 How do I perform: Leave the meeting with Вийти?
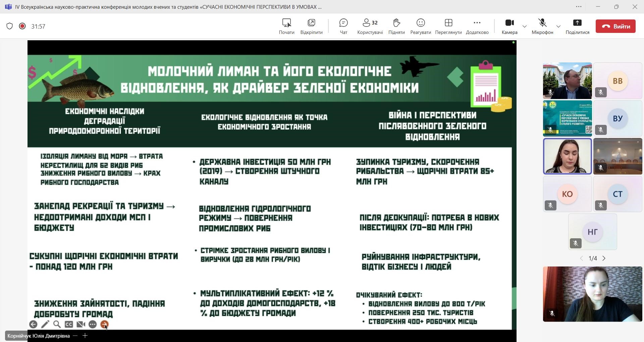(x=615, y=26)
